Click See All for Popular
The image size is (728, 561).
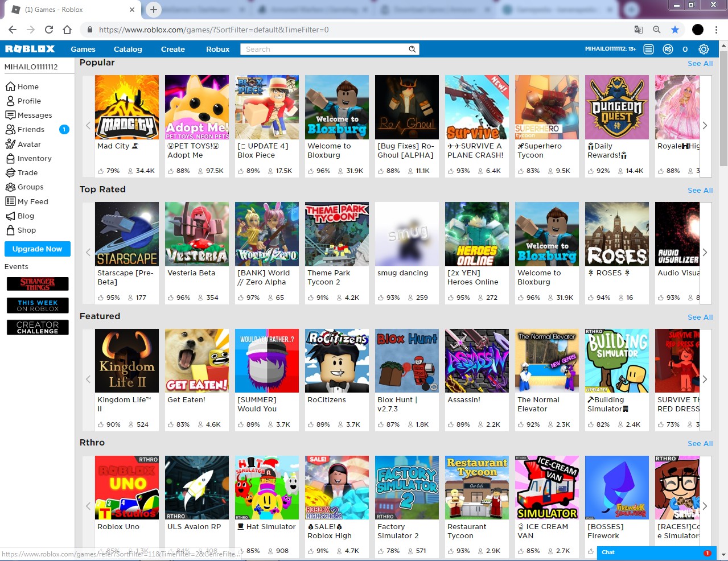tap(700, 64)
